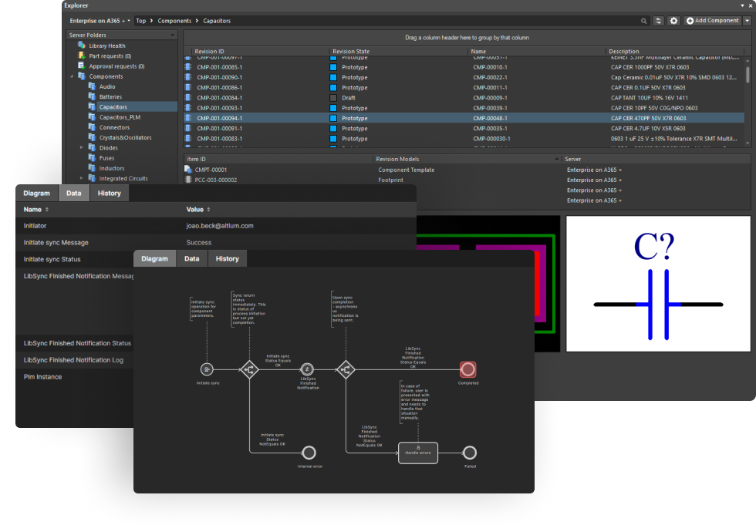Click the refresh icon beside the search field
The width and height of the screenshot is (756, 532).
(x=658, y=21)
